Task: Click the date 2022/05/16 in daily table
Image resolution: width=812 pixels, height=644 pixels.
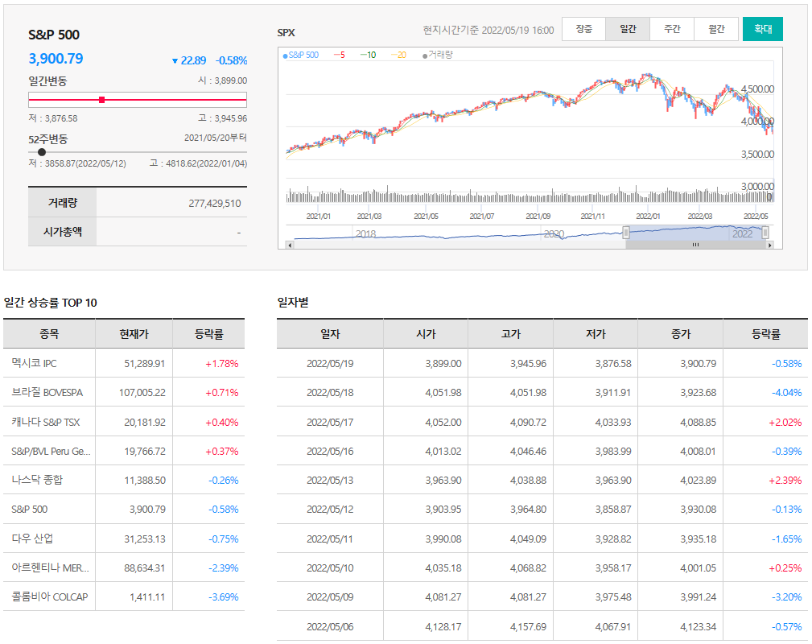Action: coord(330,452)
